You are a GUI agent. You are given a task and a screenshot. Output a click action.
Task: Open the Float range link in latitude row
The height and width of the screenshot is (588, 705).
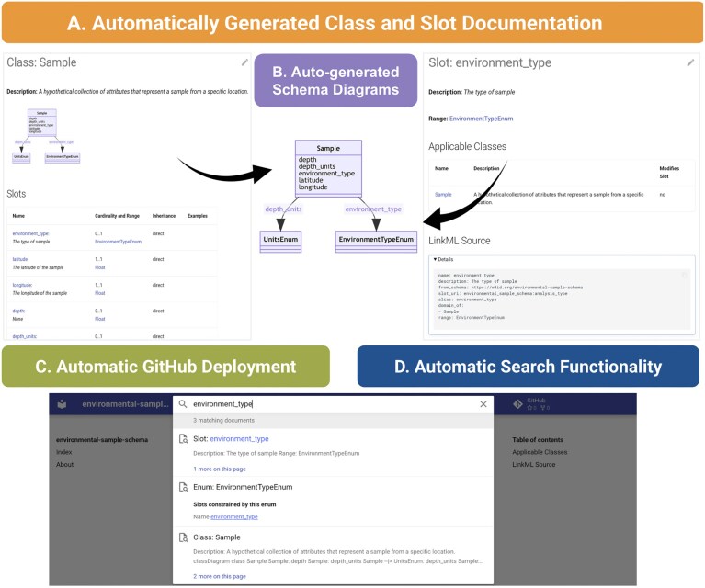coord(100,267)
